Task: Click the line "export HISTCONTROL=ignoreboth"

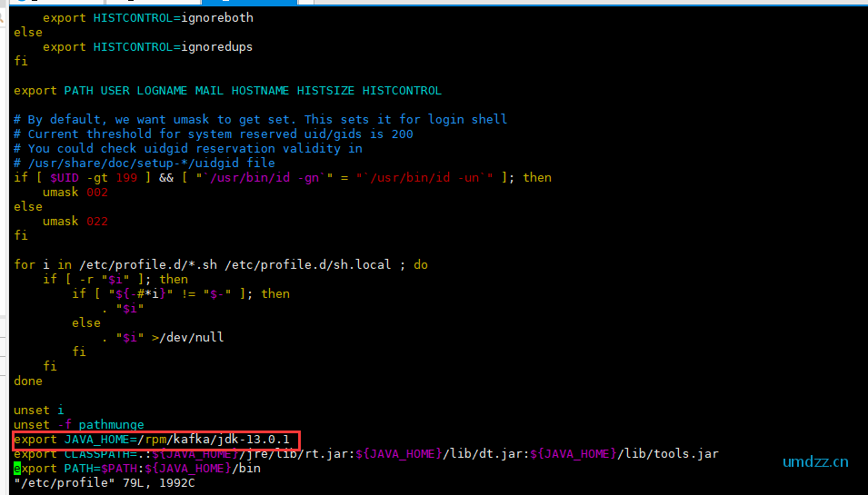Action: pos(148,17)
